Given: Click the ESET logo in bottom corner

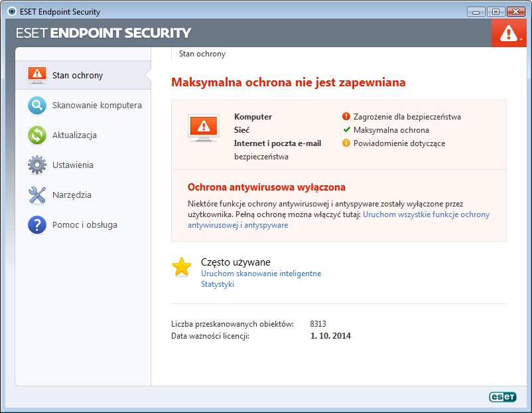Looking at the screenshot, I should tap(503, 396).
